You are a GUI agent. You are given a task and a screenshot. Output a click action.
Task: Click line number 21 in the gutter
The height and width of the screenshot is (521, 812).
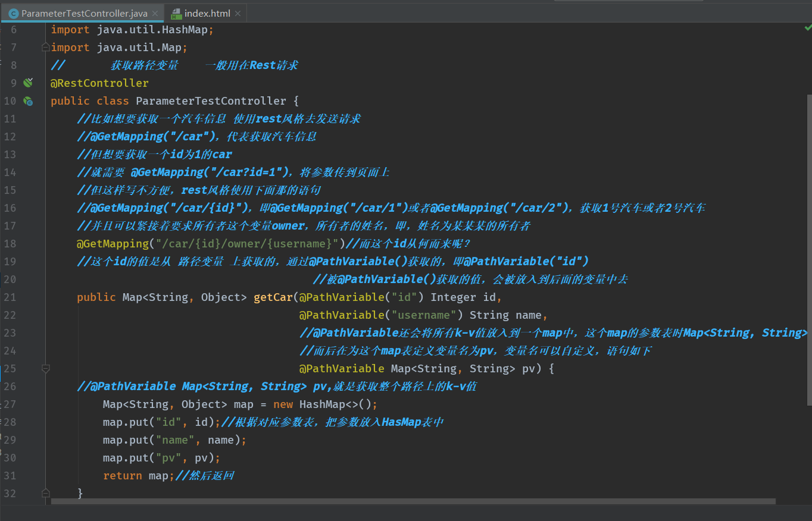(x=10, y=297)
